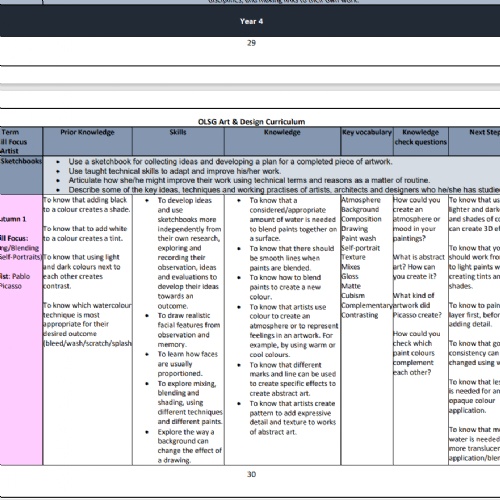
Task: Click the Key vocabulary column header
Action: pyautogui.click(x=367, y=132)
